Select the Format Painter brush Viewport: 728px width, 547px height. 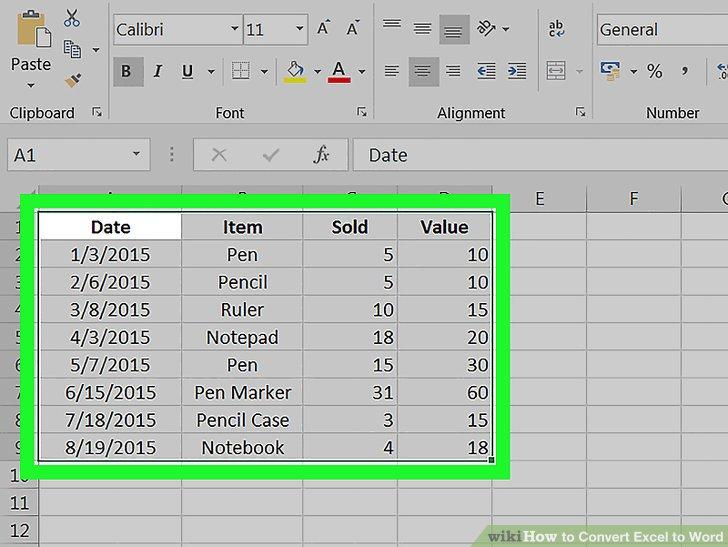click(72, 80)
